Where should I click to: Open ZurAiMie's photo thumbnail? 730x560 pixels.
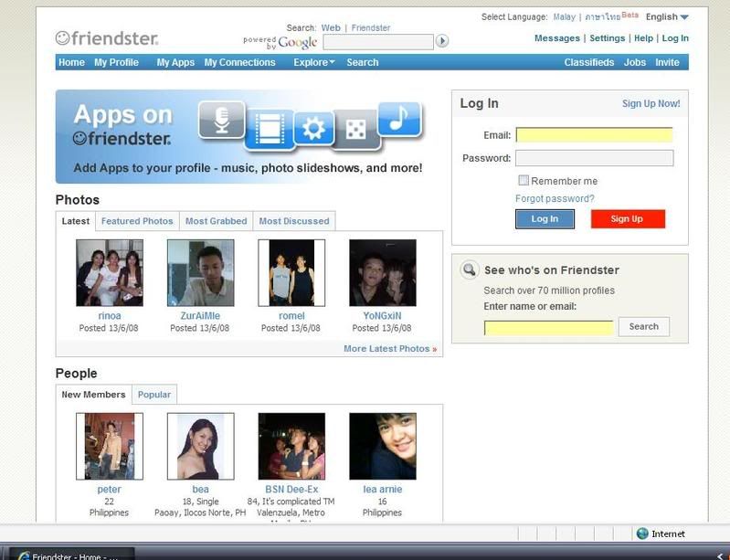[201, 273]
